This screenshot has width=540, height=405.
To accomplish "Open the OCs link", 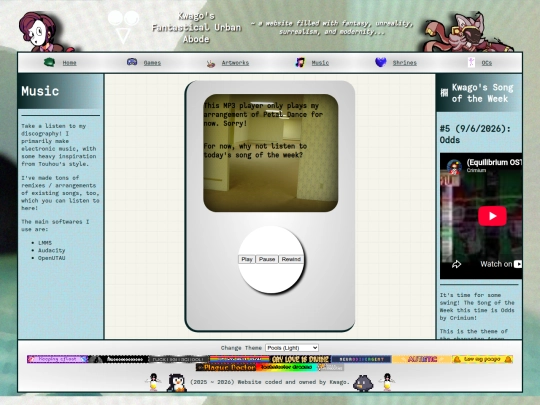I will [x=487, y=63].
